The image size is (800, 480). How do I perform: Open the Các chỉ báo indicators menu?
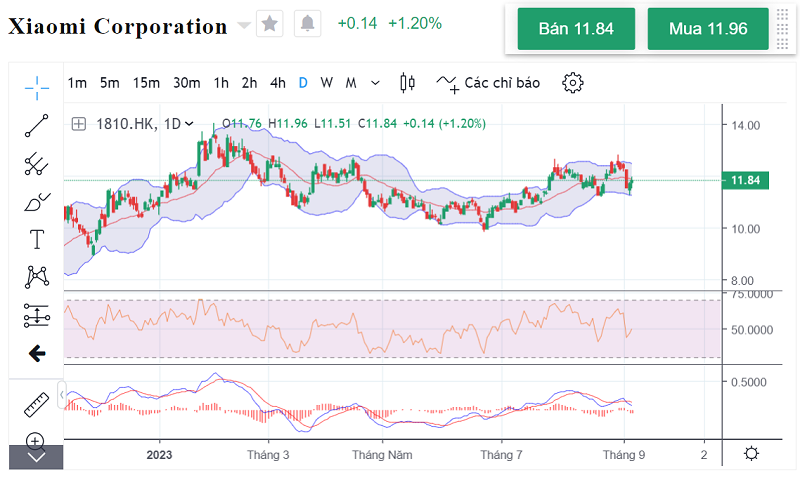488,83
